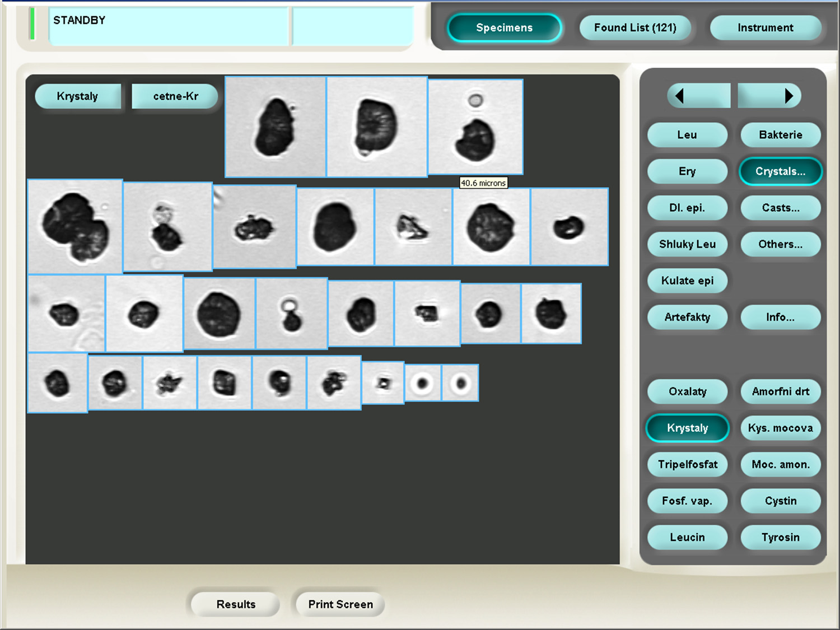The image size is (840, 630).
Task: Classify as Kys. mocova
Action: click(781, 428)
